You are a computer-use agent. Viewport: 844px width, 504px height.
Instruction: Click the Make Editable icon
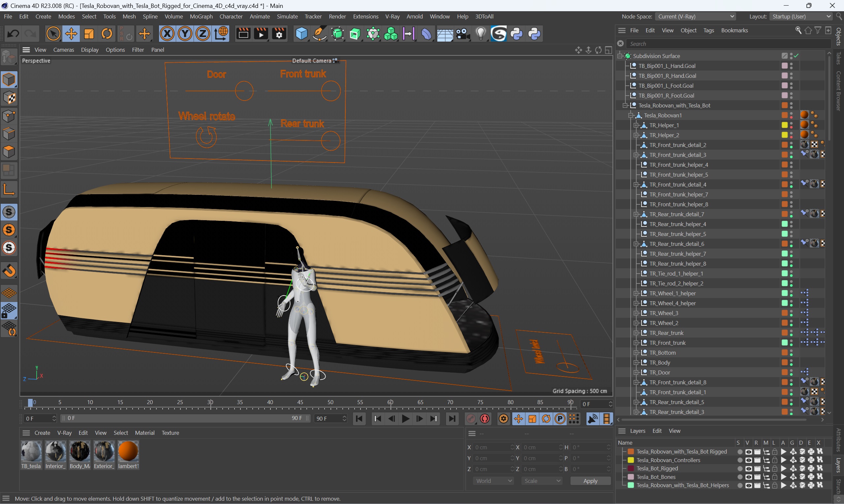coord(9,57)
